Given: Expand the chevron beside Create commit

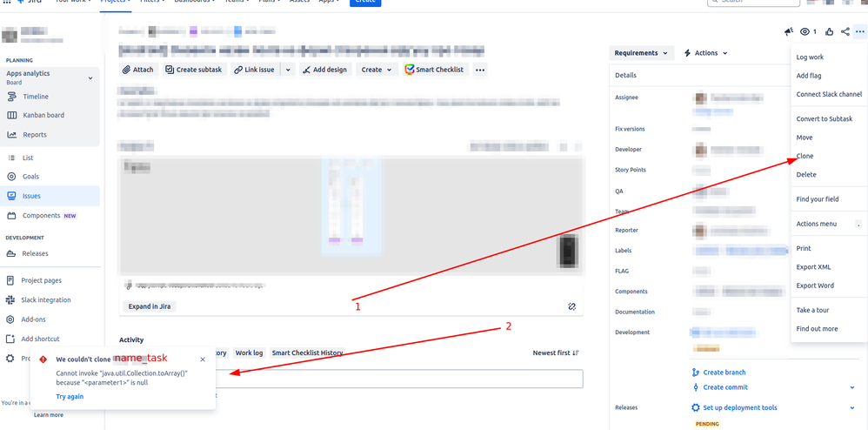Looking at the screenshot, I should (x=852, y=387).
